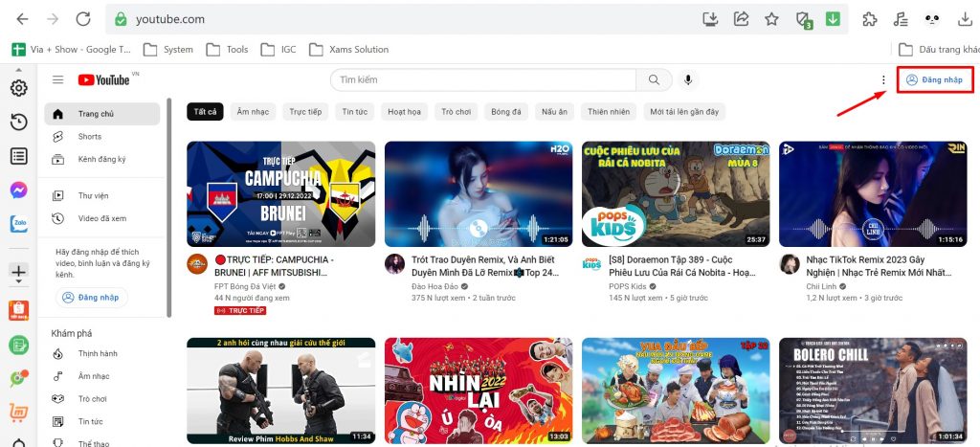Select the Thiên nhiên filter chip
Image resolution: width=980 pixels, height=447 pixels.
pyautogui.click(x=609, y=111)
